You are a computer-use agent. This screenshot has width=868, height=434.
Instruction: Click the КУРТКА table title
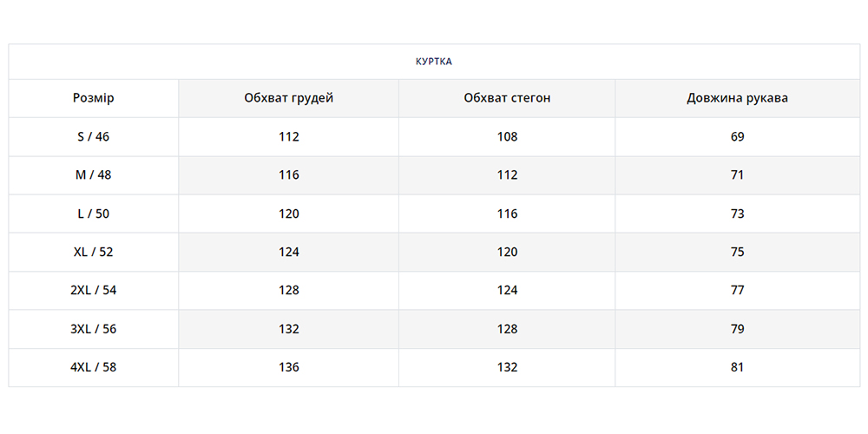[x=434, y=62]
